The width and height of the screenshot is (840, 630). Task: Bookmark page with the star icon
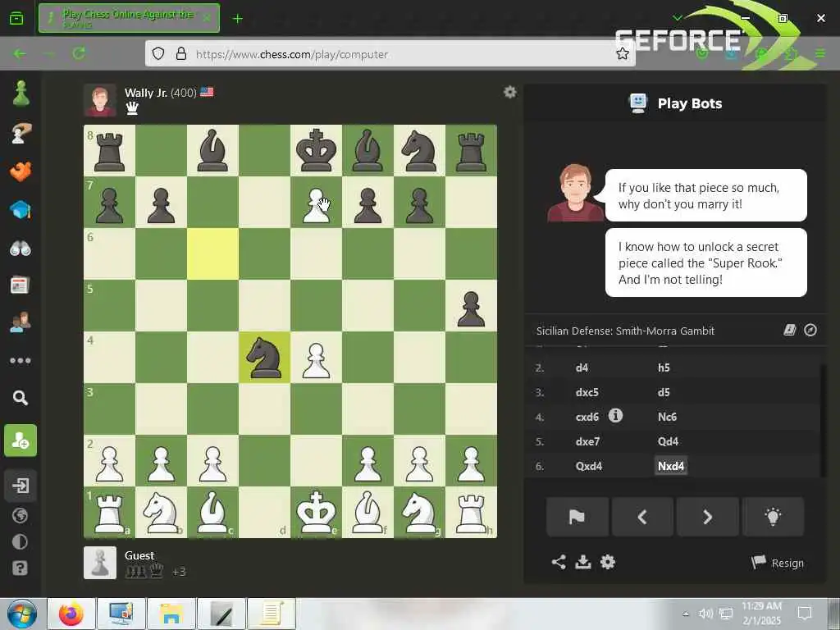(622, 53)
